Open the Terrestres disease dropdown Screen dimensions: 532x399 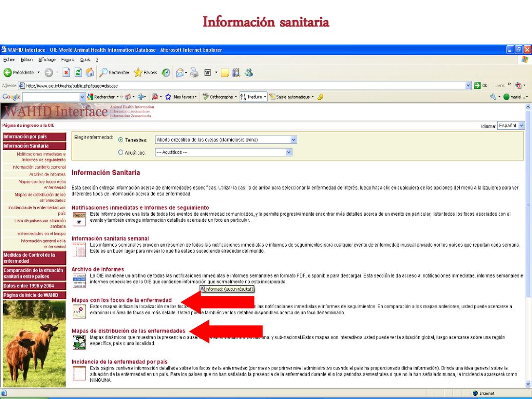point(226,139)
